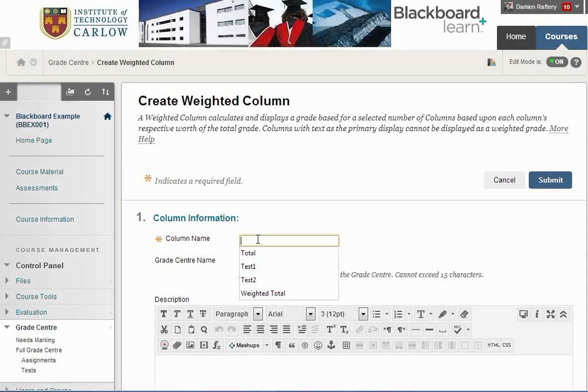This screenshot has width=588, height=392.
Task: Insert an emoticon smiley
Action: click(318, 345)
